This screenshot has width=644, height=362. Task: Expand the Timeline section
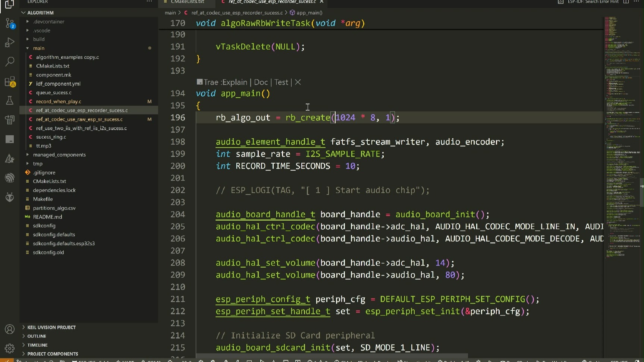(x=89, y=345)
